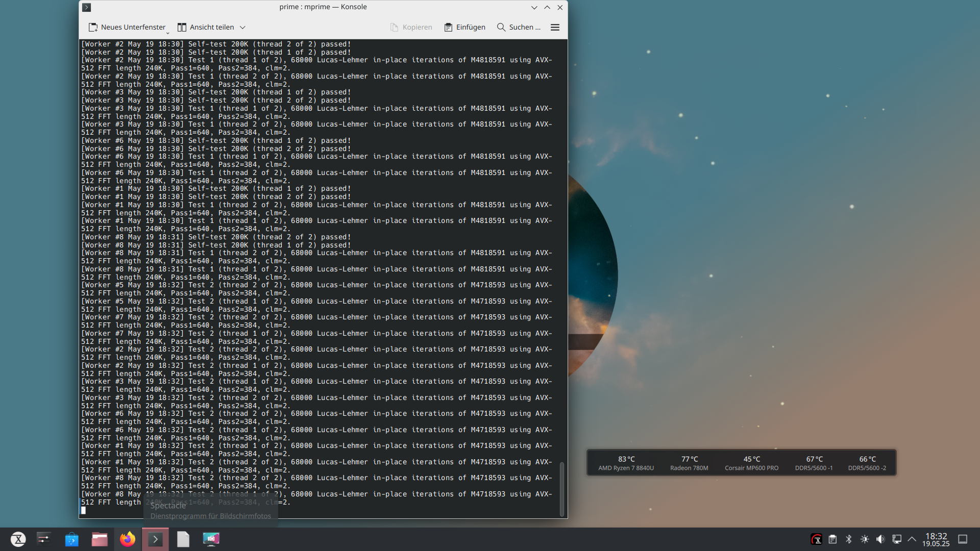Expand hidden system tray icons arrow
The image size is (980, 551).
tap(912, 539)
